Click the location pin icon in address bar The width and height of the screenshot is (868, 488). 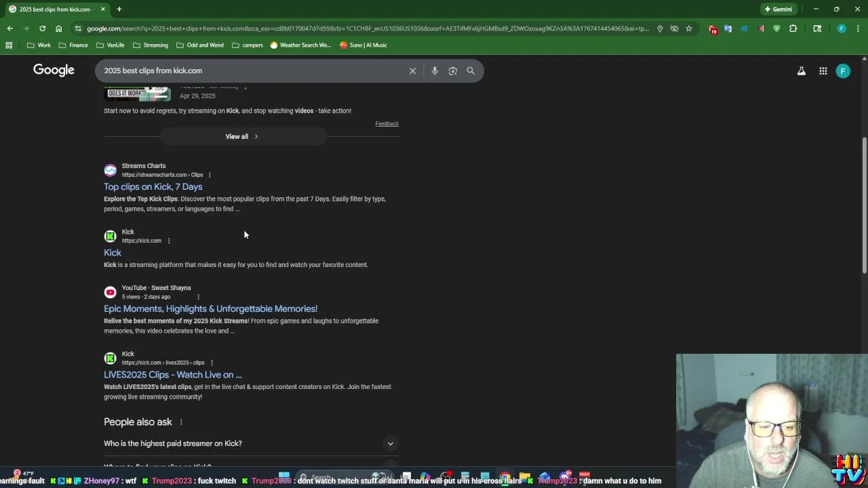point(660,28)
